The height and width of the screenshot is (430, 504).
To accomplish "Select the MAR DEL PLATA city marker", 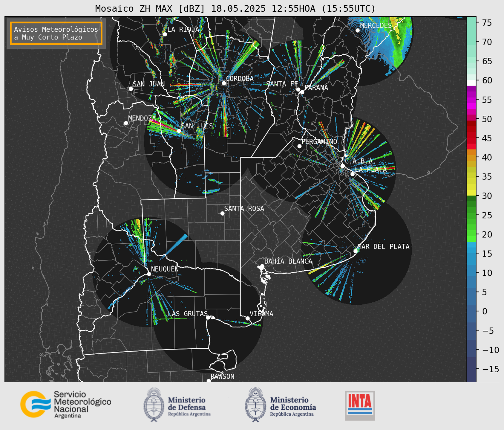I will coord(356,251).
